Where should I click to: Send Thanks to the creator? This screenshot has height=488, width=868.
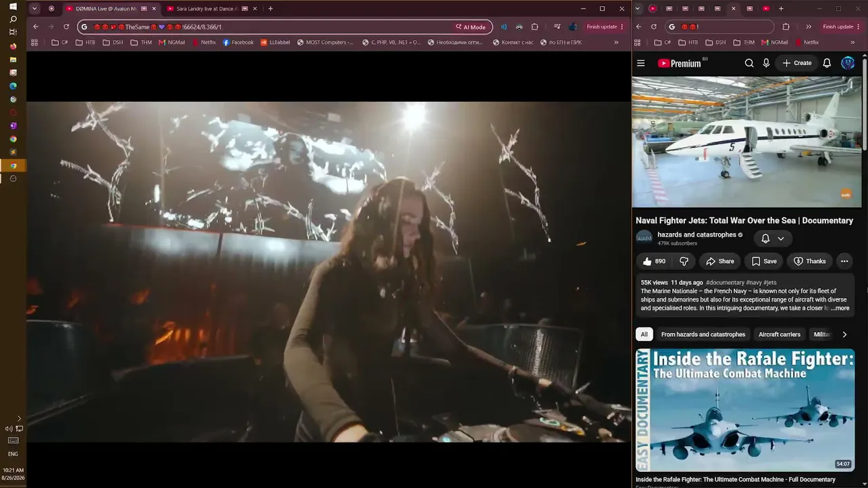tap(810, 261)
